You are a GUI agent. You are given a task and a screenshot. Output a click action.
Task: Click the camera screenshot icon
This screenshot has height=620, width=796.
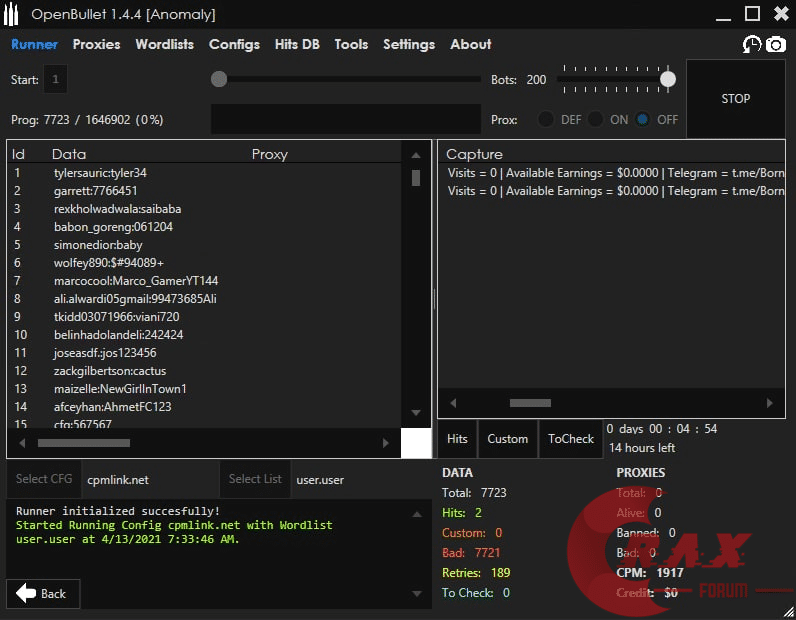(x=775, y=44)
